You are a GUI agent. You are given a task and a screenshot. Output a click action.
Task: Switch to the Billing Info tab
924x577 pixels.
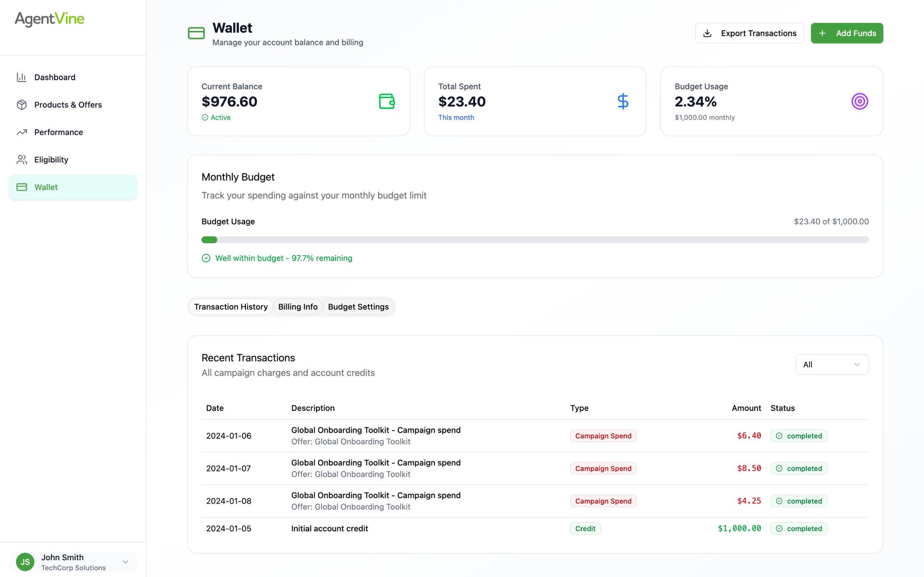[x=298, y=307]
